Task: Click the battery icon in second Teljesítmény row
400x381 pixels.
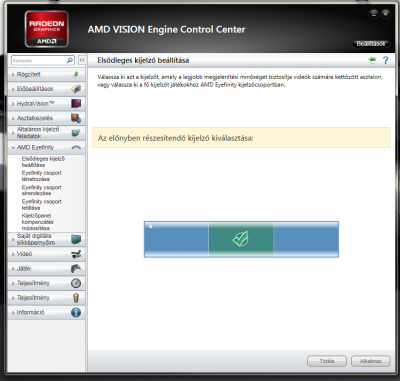Action: 76,298
